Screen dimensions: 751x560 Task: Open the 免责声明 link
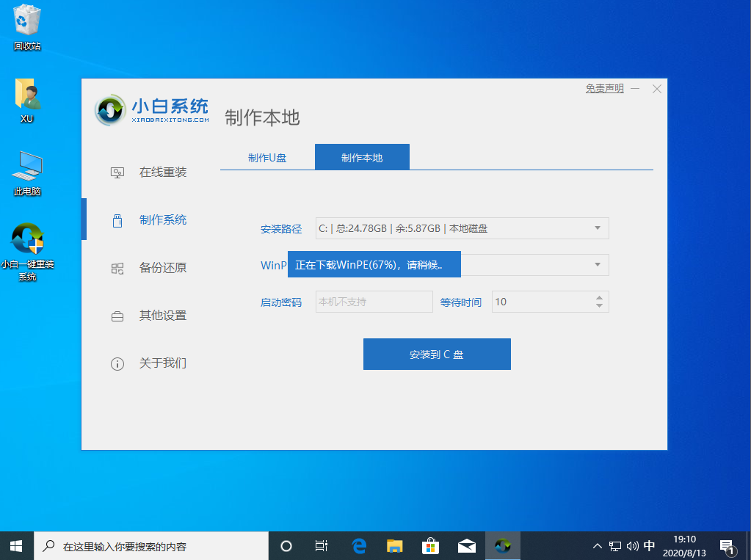[x=603, y=87]
